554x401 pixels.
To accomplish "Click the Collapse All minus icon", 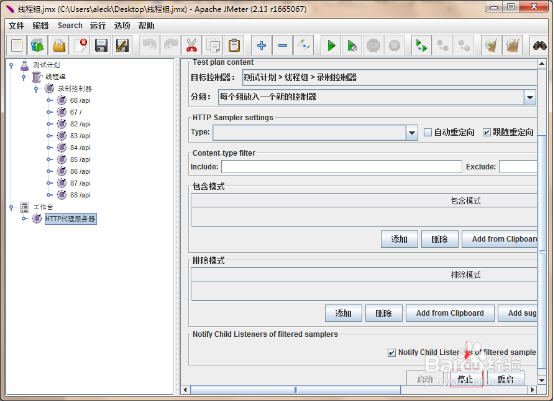I will (283, 46).
